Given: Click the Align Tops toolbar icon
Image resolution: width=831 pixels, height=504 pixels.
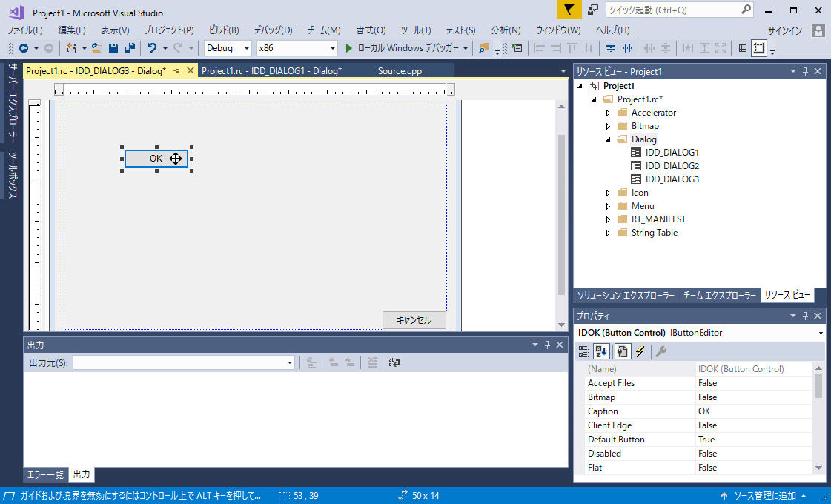Looking at the screenshot, I should 572,48.
